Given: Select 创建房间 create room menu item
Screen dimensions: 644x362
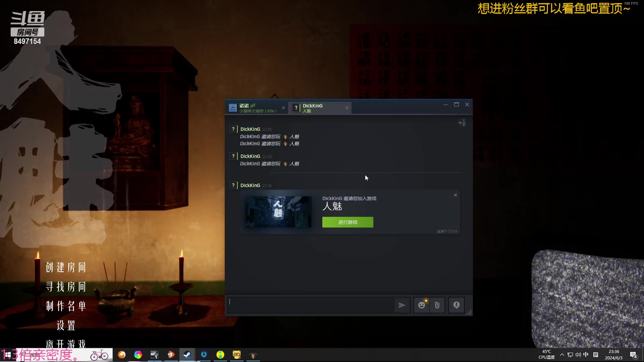Looking at the screenshot, I should tap(66, 267).
